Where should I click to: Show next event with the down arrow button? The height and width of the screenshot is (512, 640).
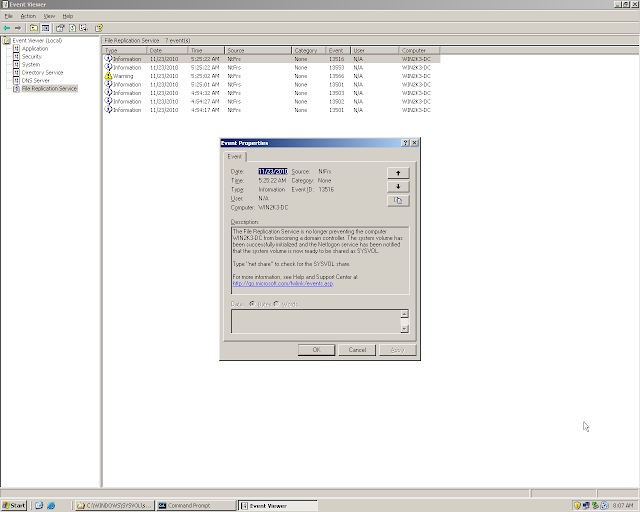[398, 187]
